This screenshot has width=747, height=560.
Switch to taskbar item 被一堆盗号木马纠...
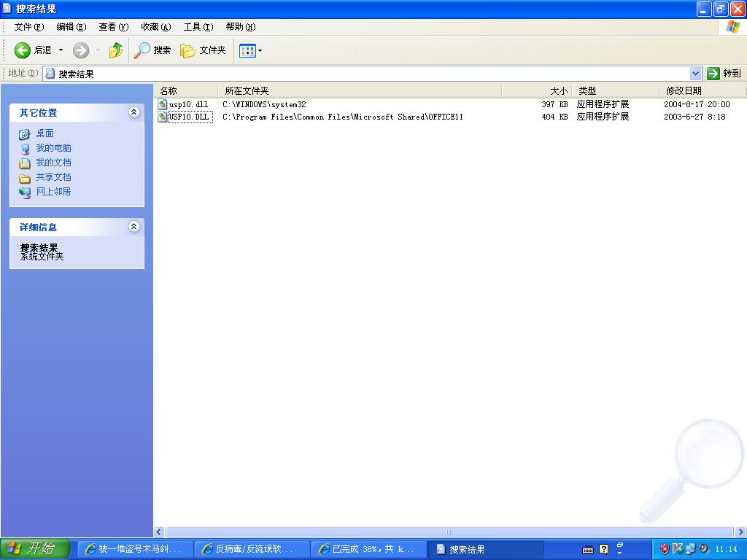135,549
